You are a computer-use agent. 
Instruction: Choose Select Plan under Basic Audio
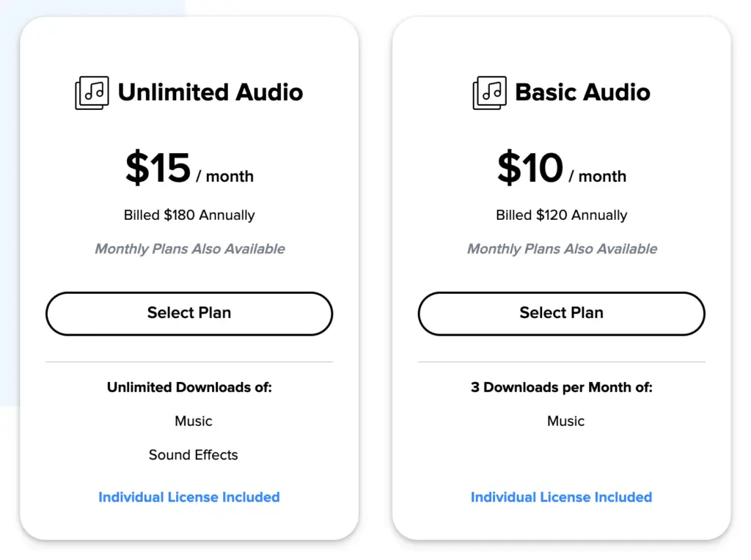point(561,314)
